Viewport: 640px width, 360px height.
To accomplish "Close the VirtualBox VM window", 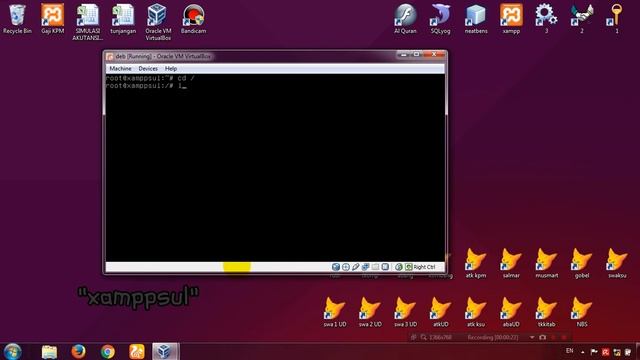I will click(434, 55).
